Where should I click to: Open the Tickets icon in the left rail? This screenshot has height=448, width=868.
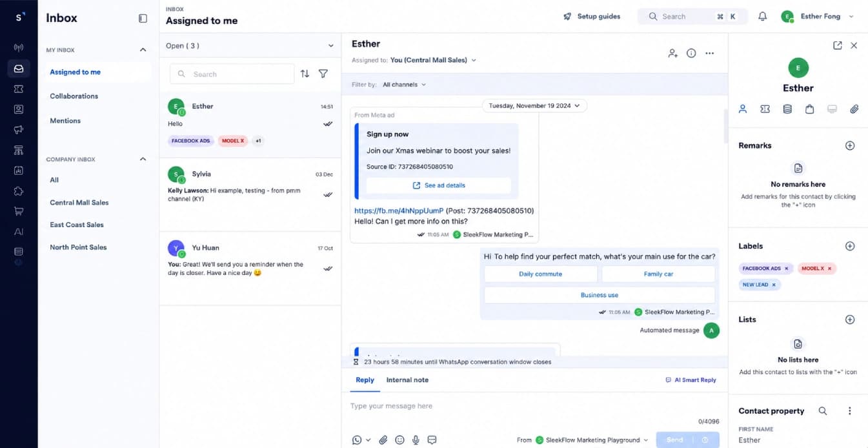point(19,89)
